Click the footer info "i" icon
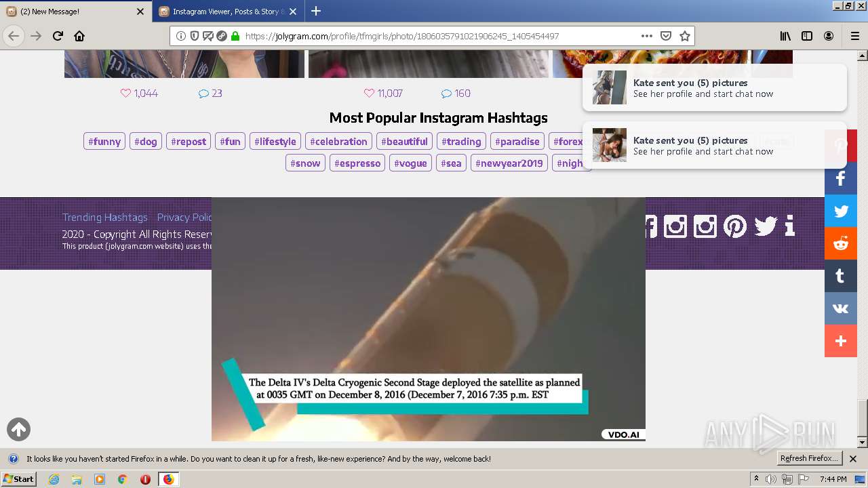The image size is (868, 488). pyautogui.click(x=789, y=226)
